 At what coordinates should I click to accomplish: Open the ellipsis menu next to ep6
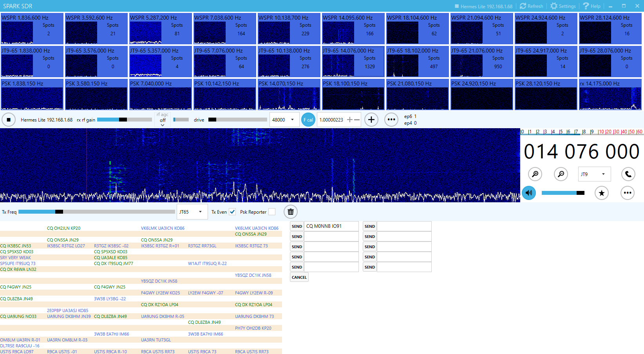tap(391, 120)
